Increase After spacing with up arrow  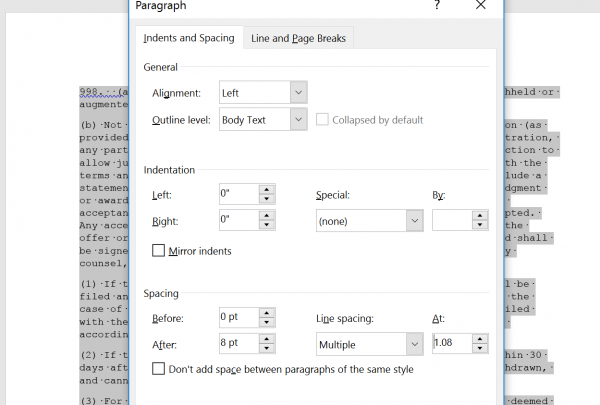pos(267,339)
